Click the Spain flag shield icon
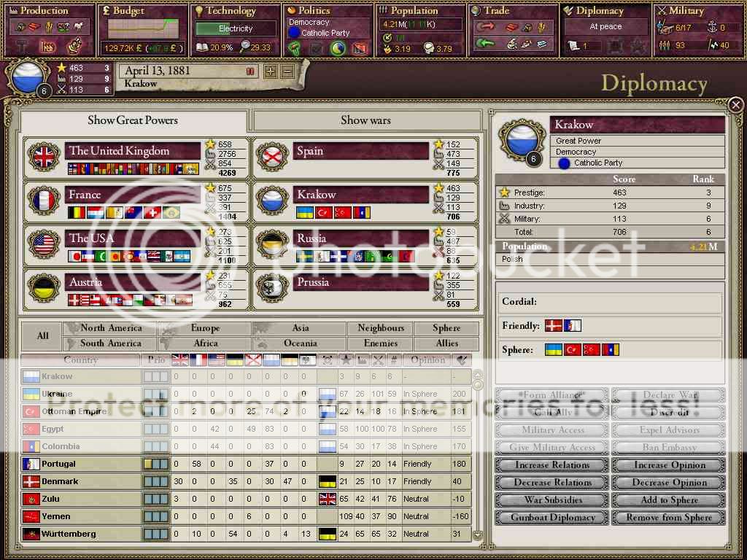Image resolution: width=747 pixels, height=560 pixels. pyautogui.click(x=273, y=157)
